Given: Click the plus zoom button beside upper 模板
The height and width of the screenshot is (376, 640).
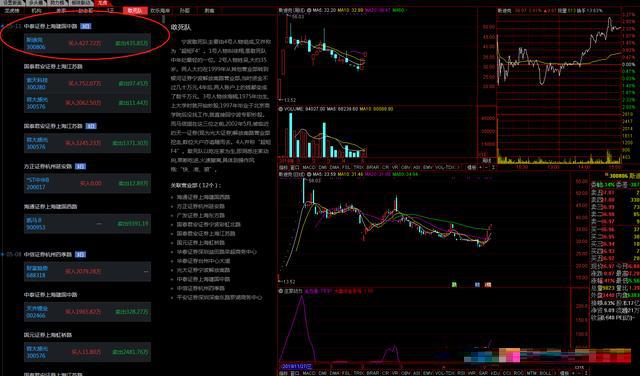Looking at the screenshot, I should point(480,167).
